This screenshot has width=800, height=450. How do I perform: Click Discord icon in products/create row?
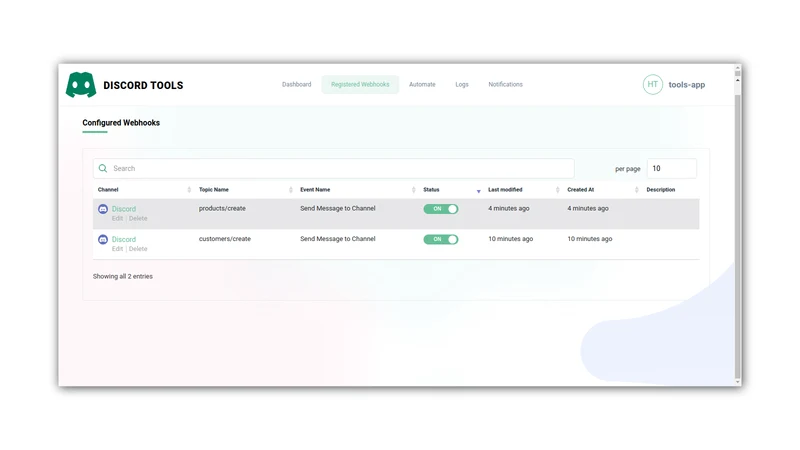pyautogui.click(x=103, y=209)
